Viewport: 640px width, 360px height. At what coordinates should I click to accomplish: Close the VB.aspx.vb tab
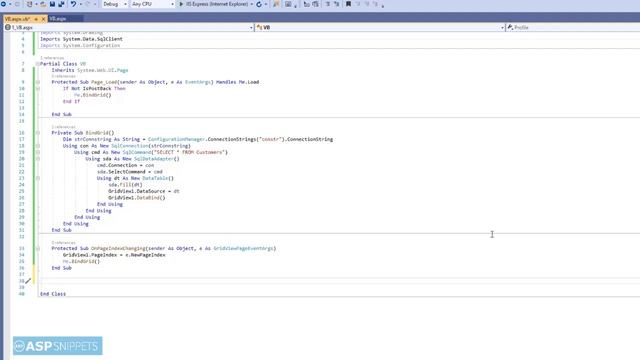pos(43,19)
